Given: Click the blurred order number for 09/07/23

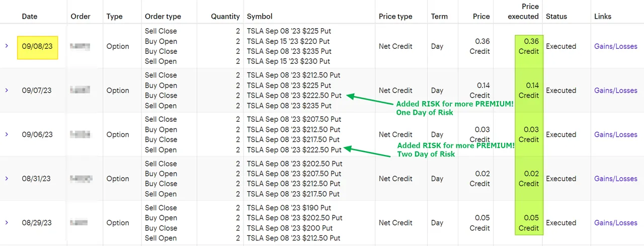Looking at the screenshot, I should [x=80, y=90].
